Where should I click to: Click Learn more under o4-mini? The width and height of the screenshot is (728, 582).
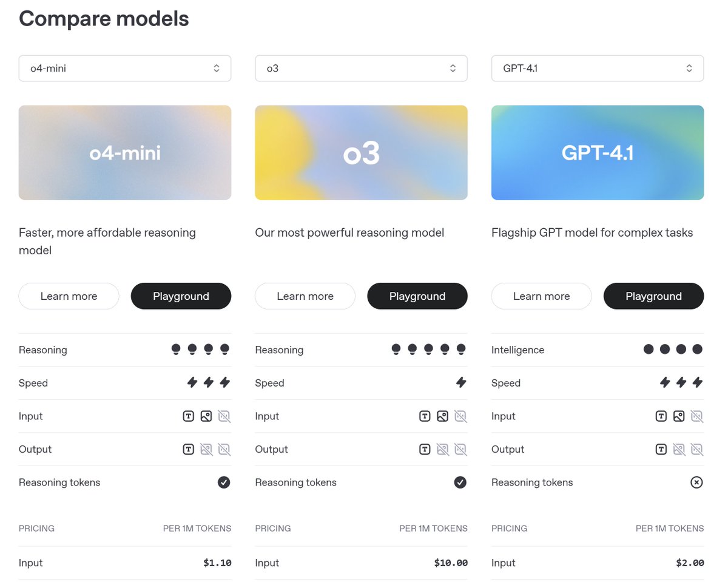[x=69, y=296]
